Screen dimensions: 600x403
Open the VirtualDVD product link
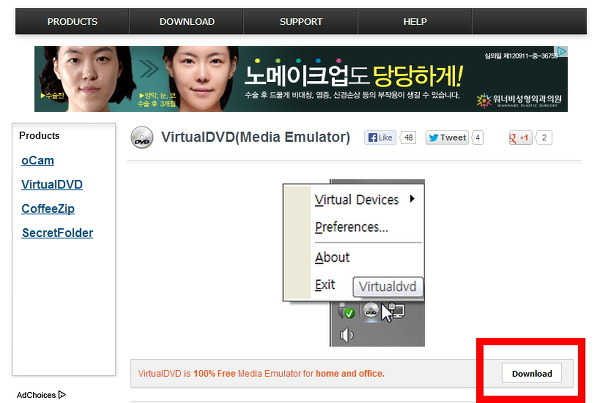(x=52, y=184)
